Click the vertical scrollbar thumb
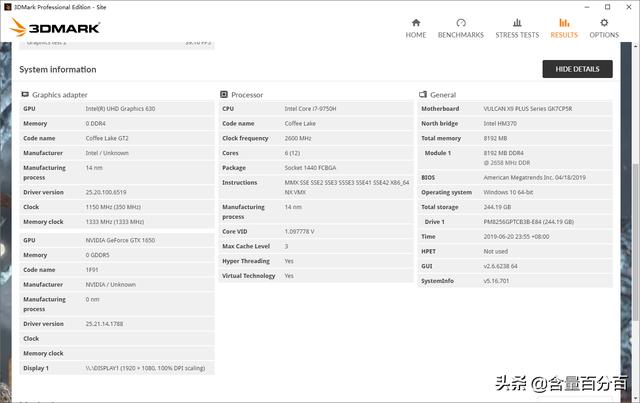The height and width of the screenshot is (403, 640). coord(636,241)
